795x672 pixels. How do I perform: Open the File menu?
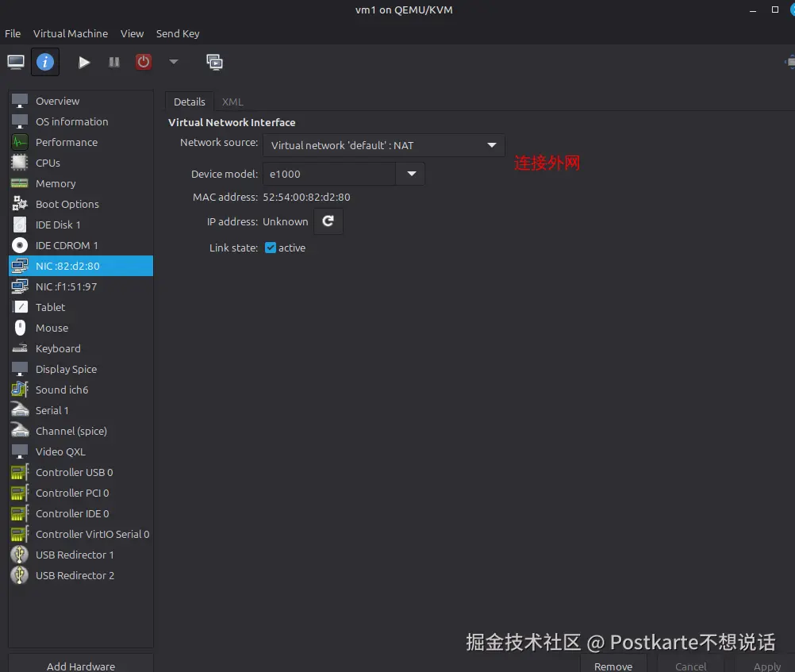(x=13, y=33)
